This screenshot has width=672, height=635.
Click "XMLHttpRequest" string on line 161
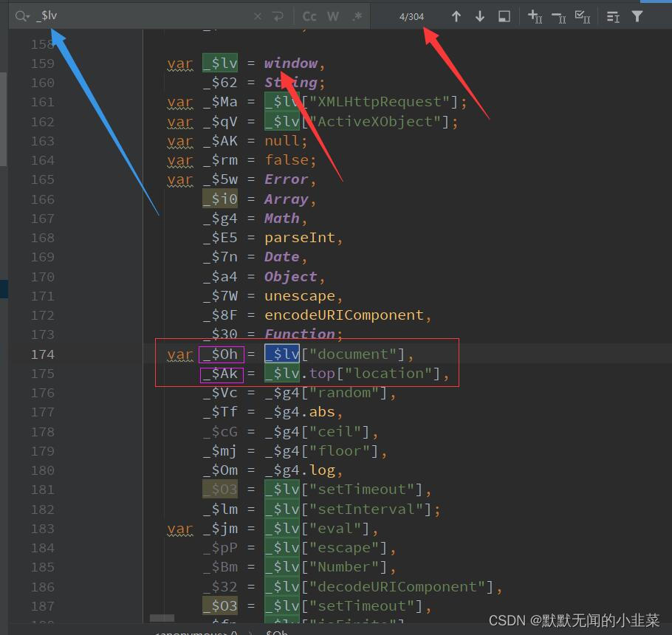point(379,102)
